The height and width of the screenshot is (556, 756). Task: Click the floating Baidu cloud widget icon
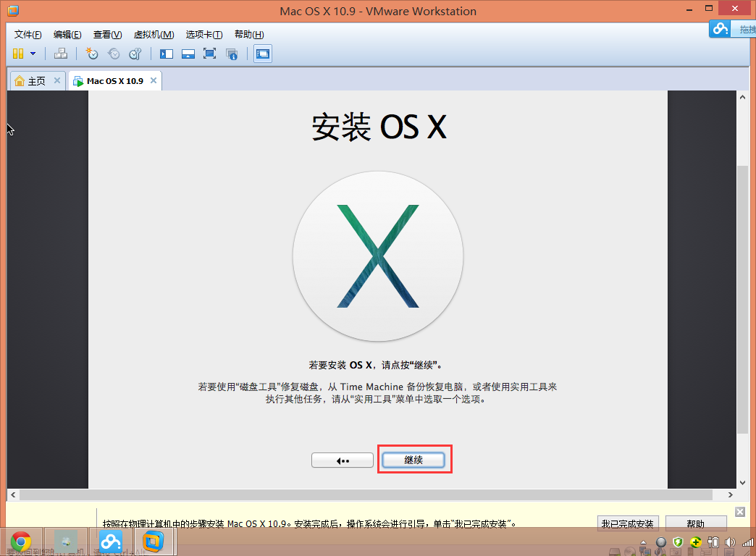(x=721, y=28)
